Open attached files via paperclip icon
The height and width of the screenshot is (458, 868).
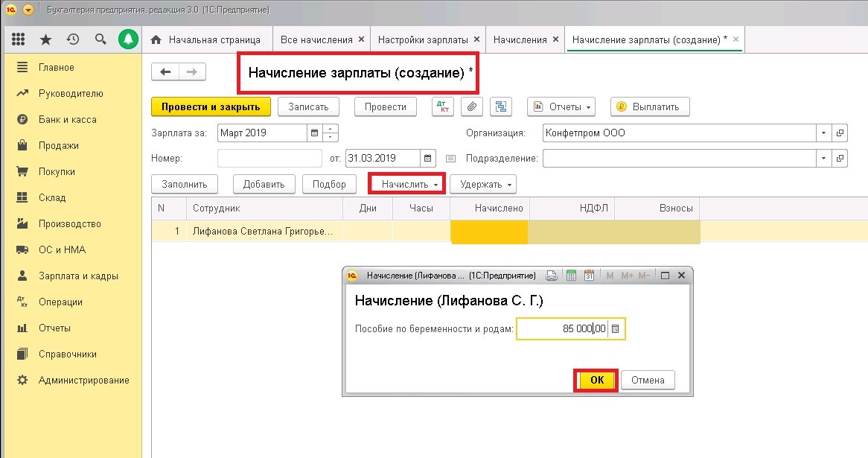[471, 106]
